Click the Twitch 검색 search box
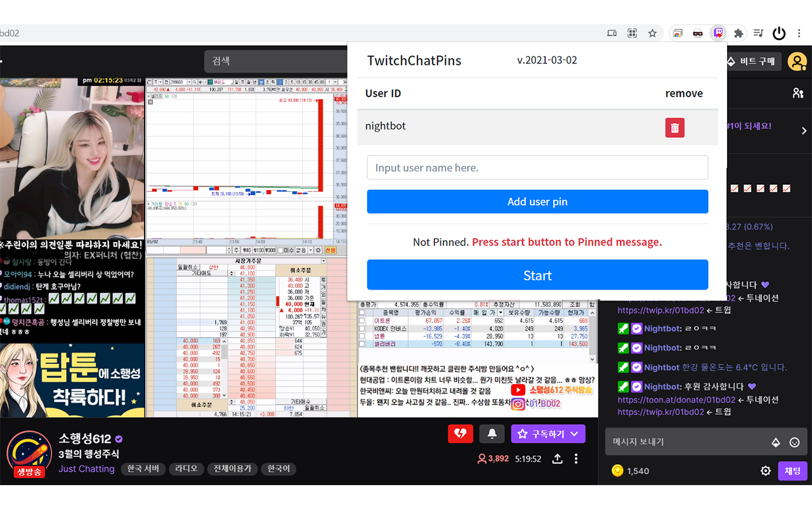Image resolution: width=812 pixels, height=508 pixels. click(275, 61)
